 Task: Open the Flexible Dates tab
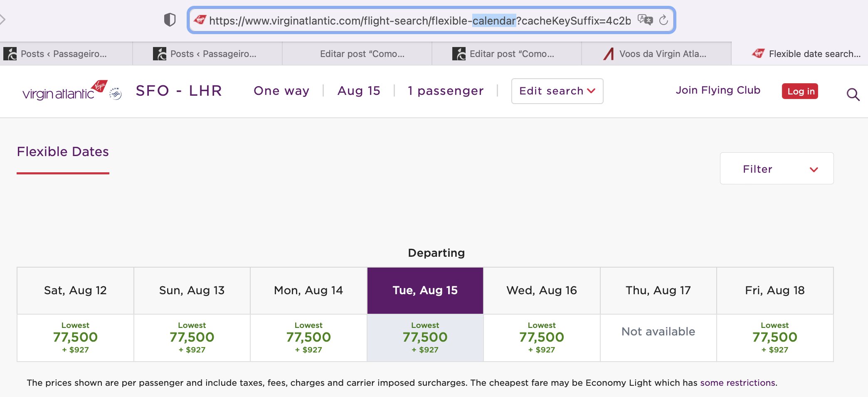click(x=63, y=152)
